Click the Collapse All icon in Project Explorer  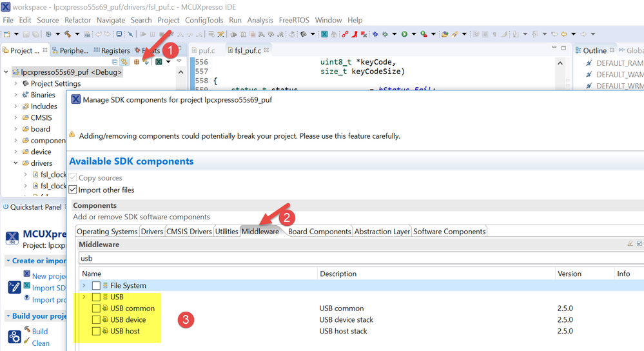click(x=115, y=62)
